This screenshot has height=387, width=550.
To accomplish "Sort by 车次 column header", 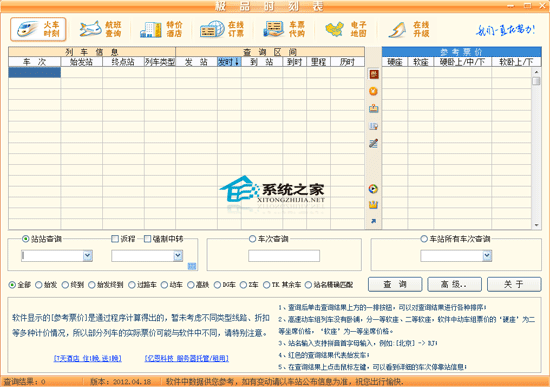I will (x=35, y=62).
